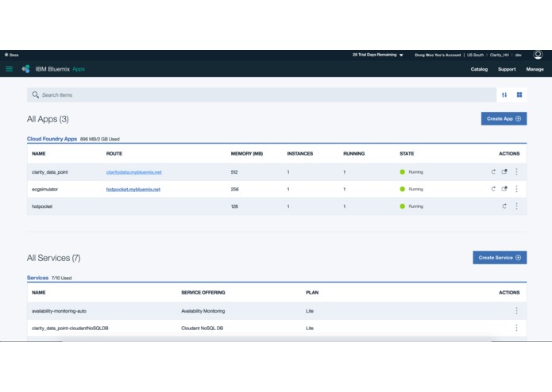Click the Availability Monitoring offering cell

203,311
